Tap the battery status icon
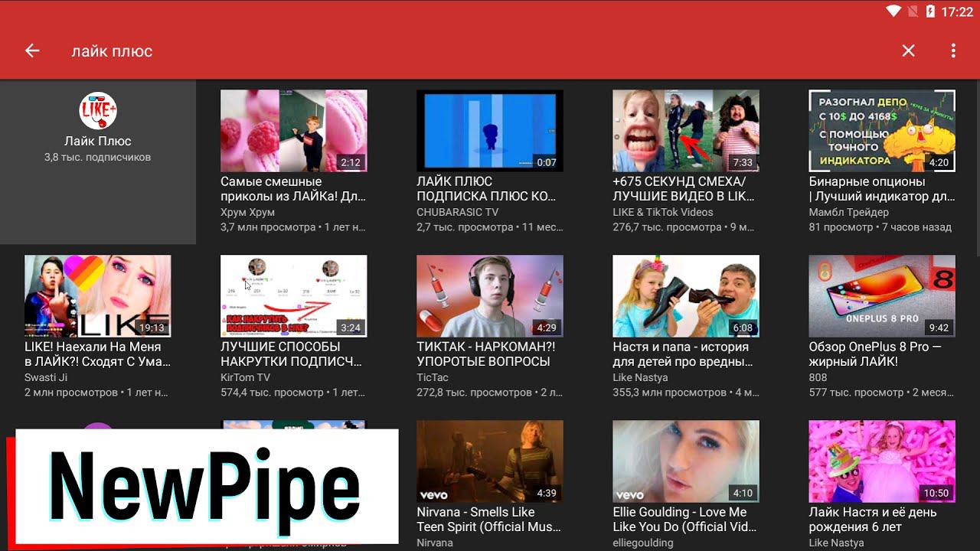980x551 pixels. pos(930,11)
